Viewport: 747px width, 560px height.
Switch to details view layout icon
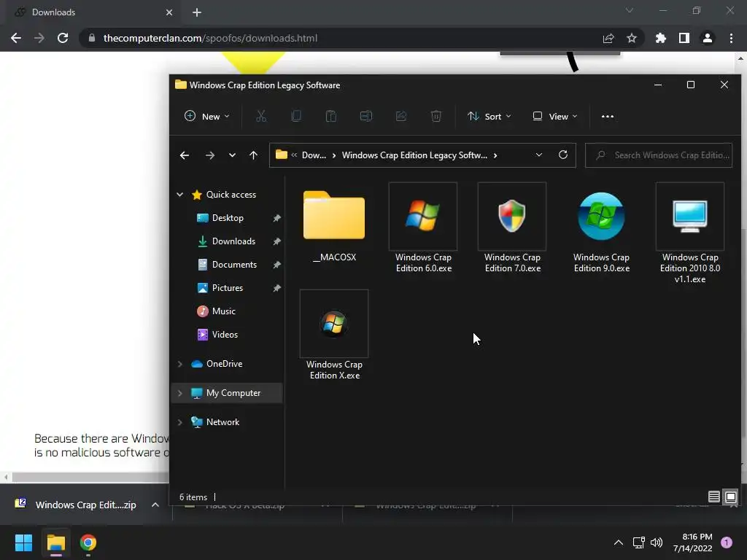713,497
